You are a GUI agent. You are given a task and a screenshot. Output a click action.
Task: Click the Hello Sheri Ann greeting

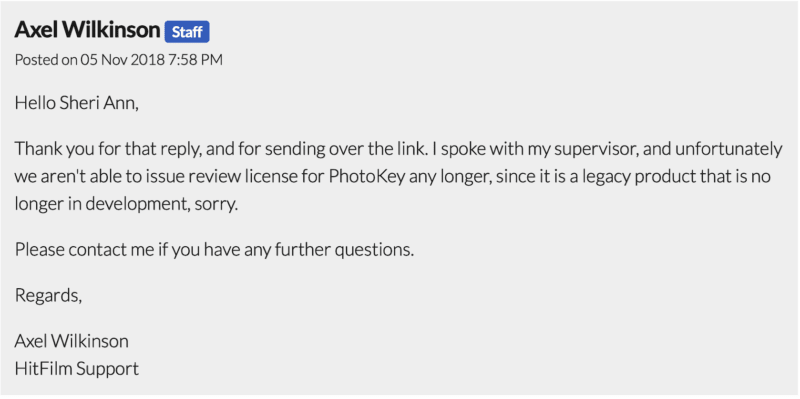point(77,104)
